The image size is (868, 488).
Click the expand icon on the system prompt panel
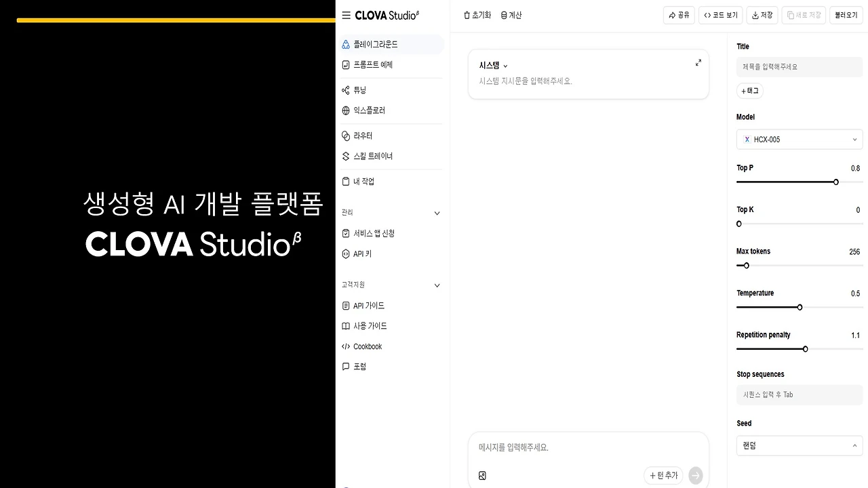[698, 62]
